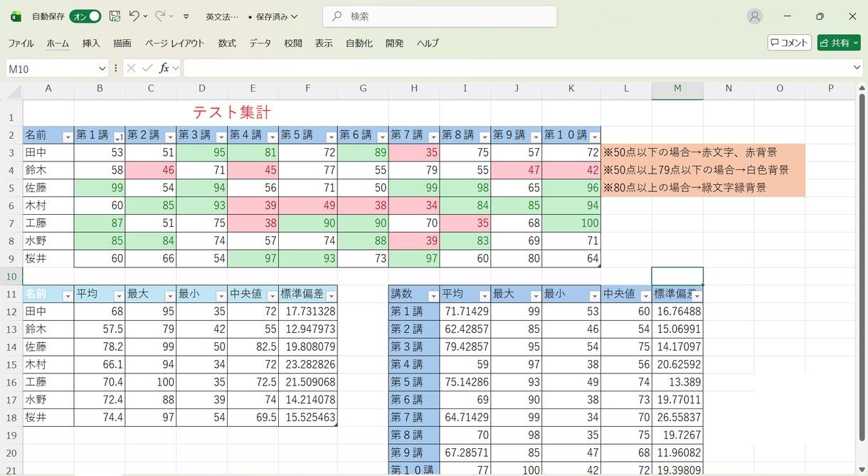The image size is (868, 476).
Task: Click the Insert Function fx icon
Action: click(164, 68)
